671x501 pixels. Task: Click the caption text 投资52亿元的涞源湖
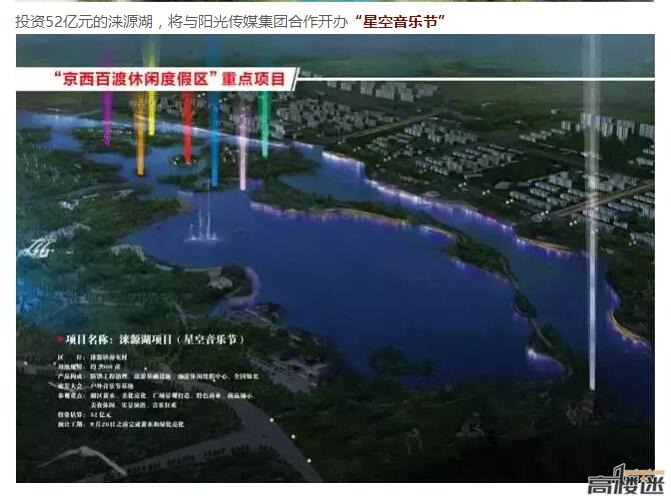[x=84, y=21]
